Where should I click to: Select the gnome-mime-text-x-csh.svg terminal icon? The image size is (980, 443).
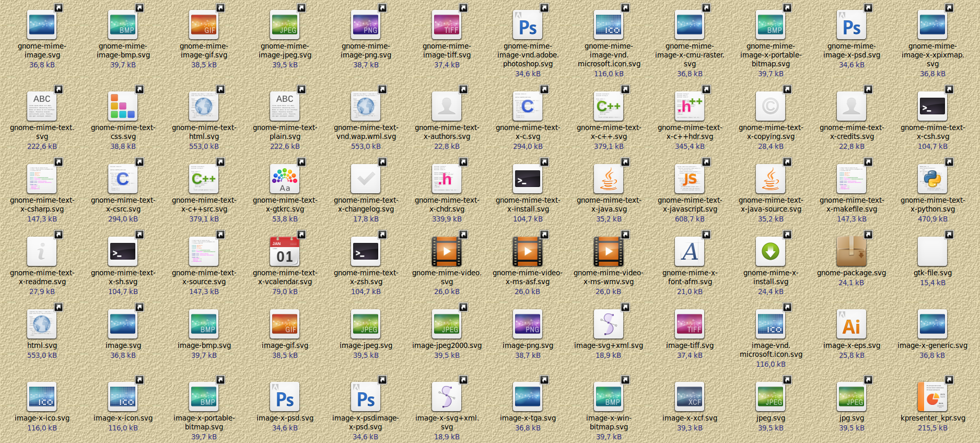tap(932, 106)
